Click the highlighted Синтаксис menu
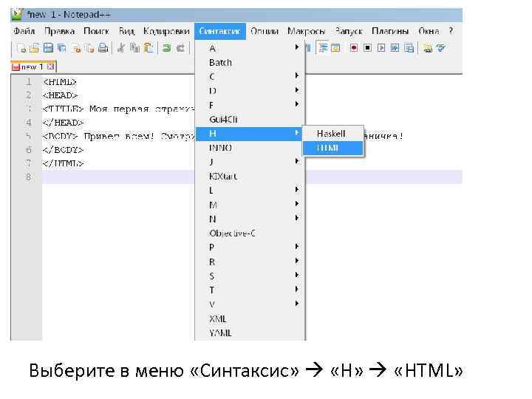The width and height of the screenshot is (532, 399). pyautogui.click(x=220, y=31)
